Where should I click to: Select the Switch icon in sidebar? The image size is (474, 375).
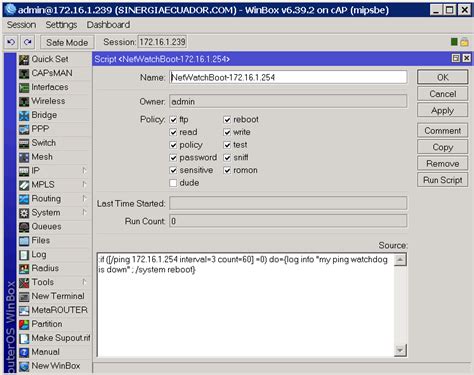click(x=24, y=143)
